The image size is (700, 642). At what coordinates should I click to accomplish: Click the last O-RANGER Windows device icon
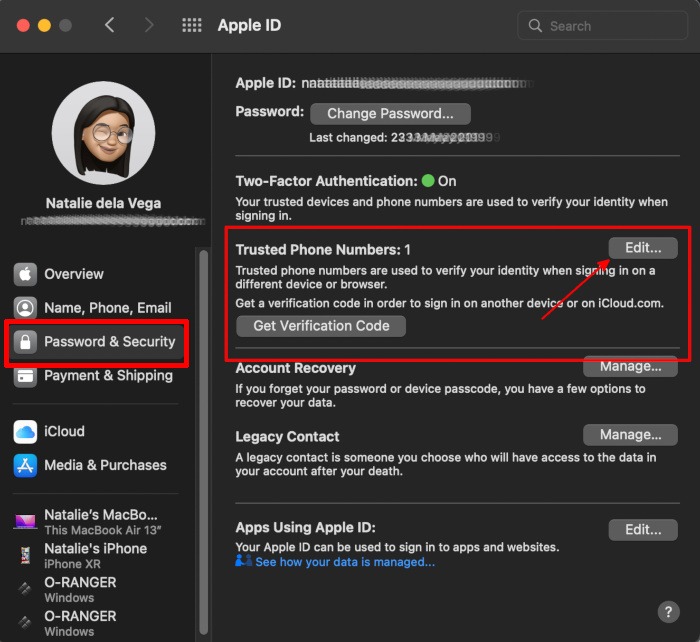coord(25,623)
